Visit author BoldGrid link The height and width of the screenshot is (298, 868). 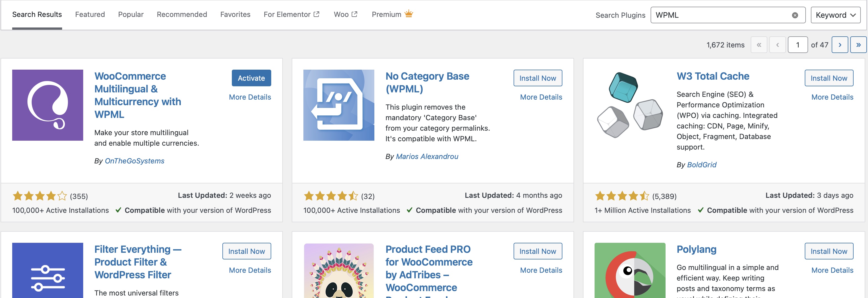702,165
